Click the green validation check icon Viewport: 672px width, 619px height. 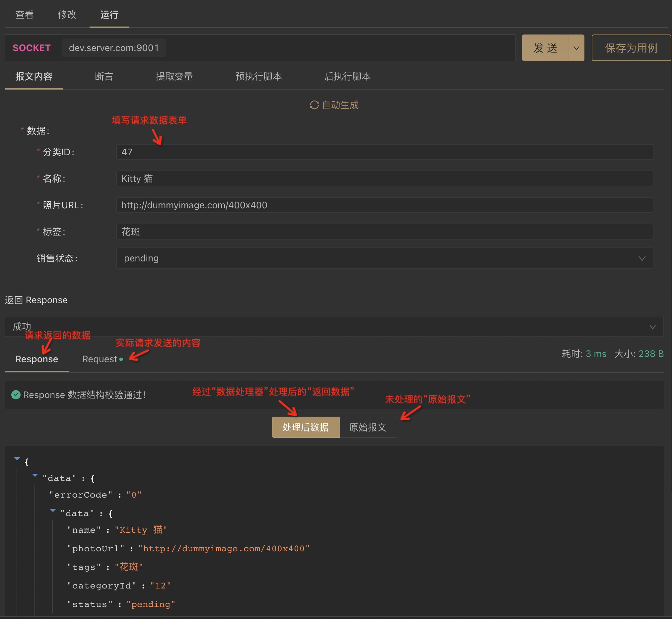click(16, 395)
